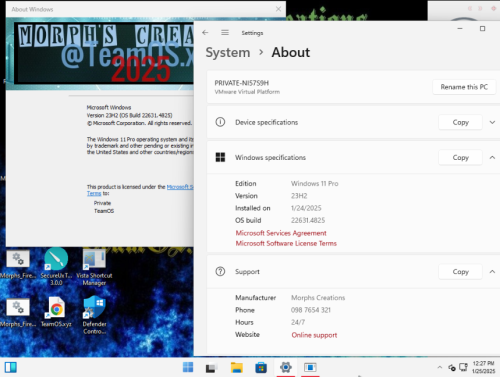
Task: Open the Windows Start menu
Action: coord(188,367)
